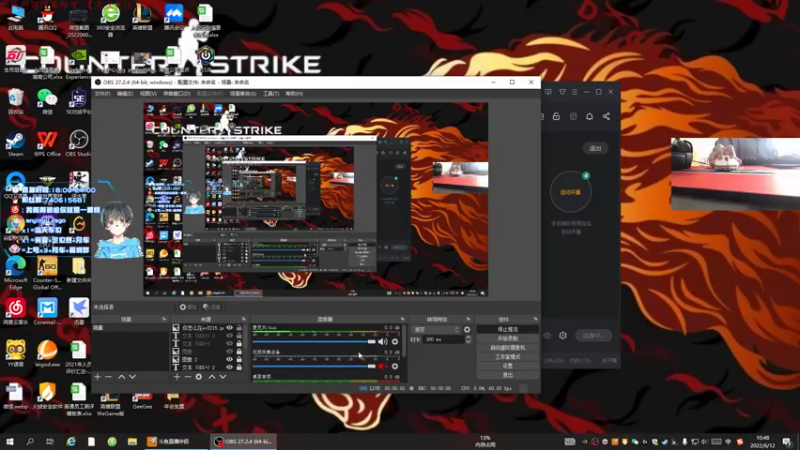Open the 帮助(H) menu
800x450 pixels.
[294, 94]
